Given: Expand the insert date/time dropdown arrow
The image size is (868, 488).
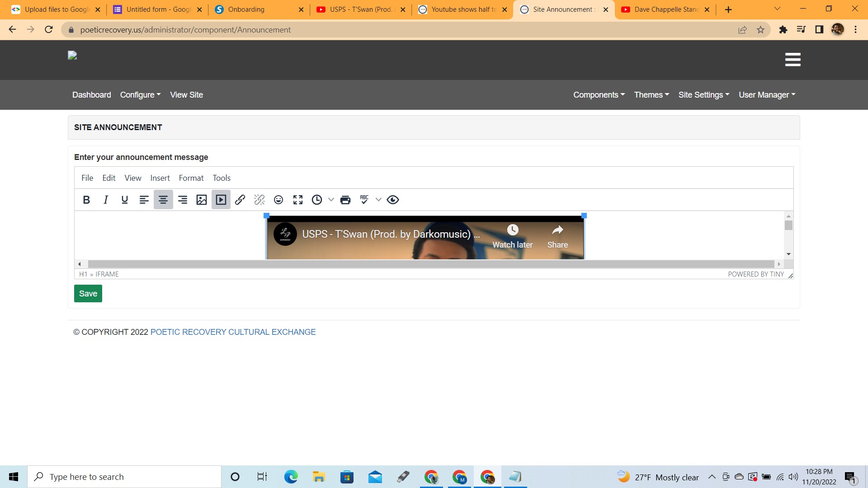Looking at the screenshot, I should pyautogui.click(x=331, y=200).
